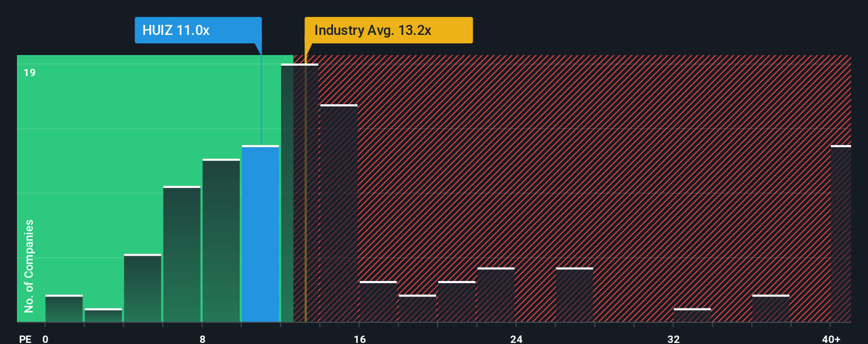Image resolution: width=868 pixels, height=344 pixels.
Task: Click the x-axis tick label 40+
Action: (x=831, y=339)
